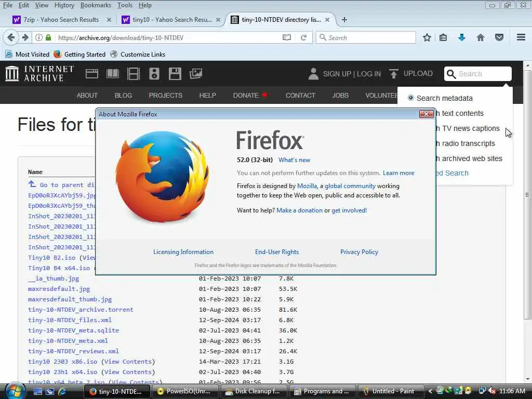Image resolution: width=532 pixels, height=399 pixels.
Task: Click the Show Desktop quick launch icon
Action: tap(37, 391)
